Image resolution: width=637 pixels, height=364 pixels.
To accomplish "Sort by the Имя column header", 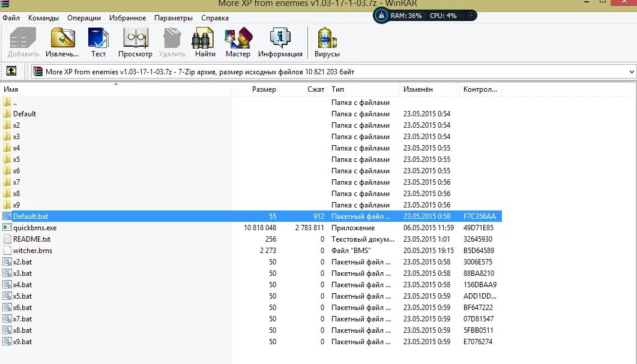I will pos(116,89).
